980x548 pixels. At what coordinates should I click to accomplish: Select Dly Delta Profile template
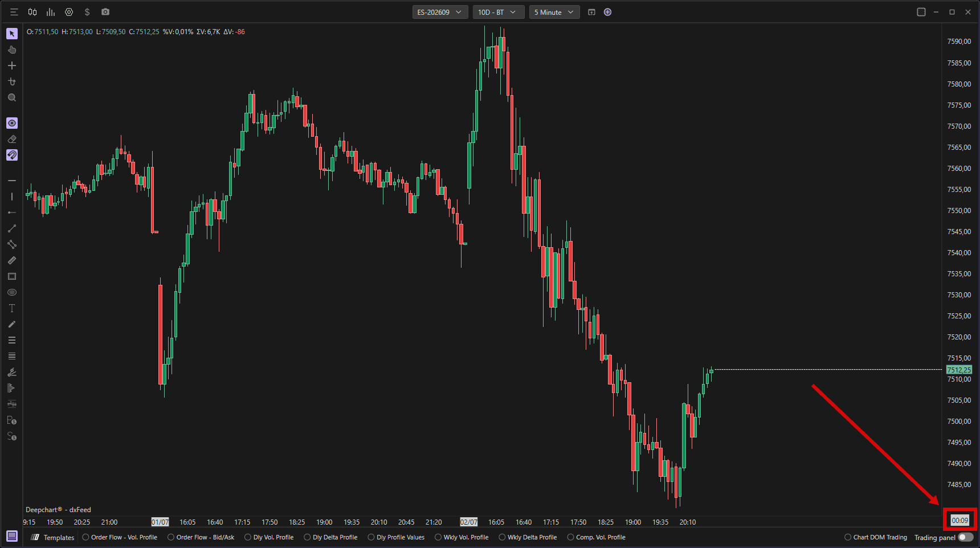pos(331,537)
